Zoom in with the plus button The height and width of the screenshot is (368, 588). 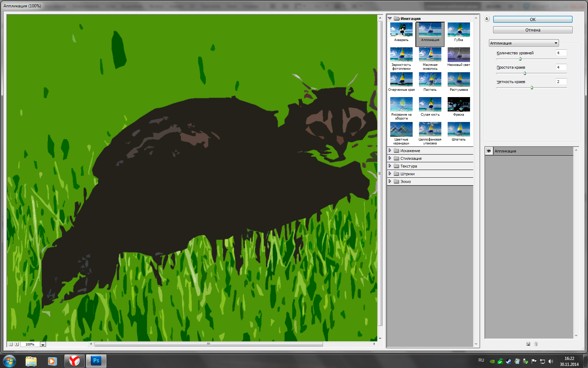tap(16, 344)
